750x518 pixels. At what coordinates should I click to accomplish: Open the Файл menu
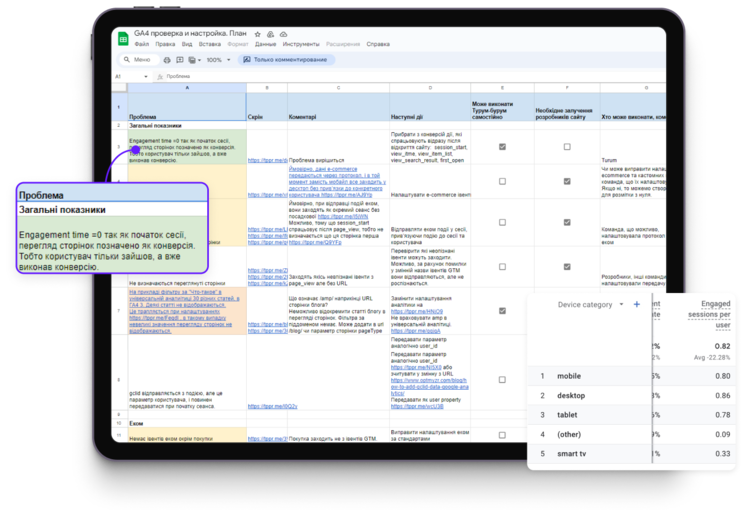(142, 44)
